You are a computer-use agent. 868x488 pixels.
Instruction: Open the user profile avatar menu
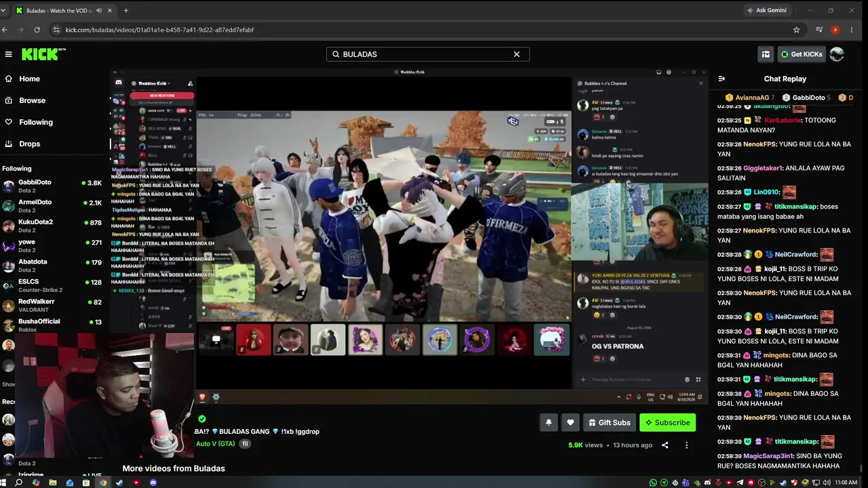837,54
